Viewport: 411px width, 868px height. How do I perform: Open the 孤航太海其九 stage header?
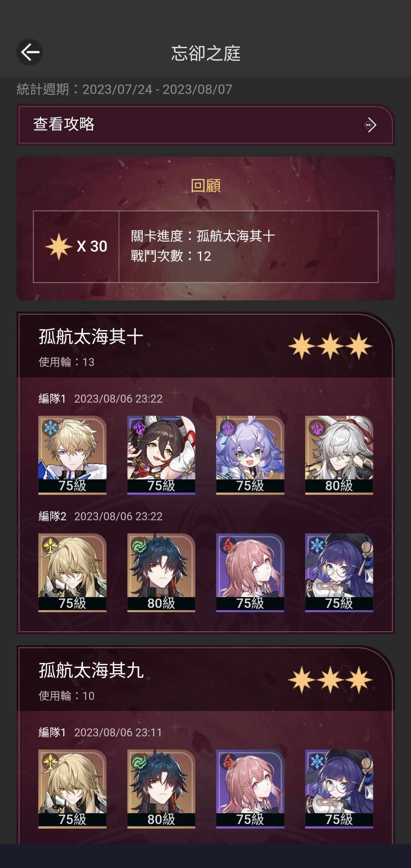(x=205, y=679)
